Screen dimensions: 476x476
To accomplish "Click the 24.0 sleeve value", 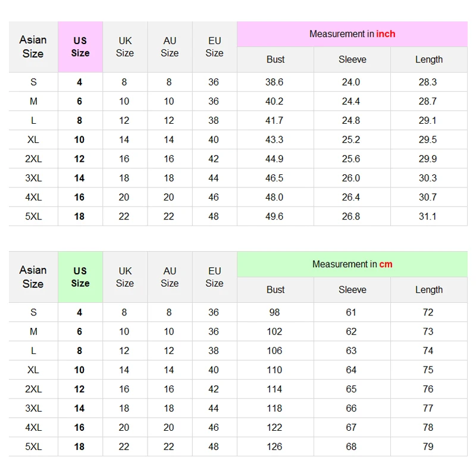I will [x=351, y=82].
